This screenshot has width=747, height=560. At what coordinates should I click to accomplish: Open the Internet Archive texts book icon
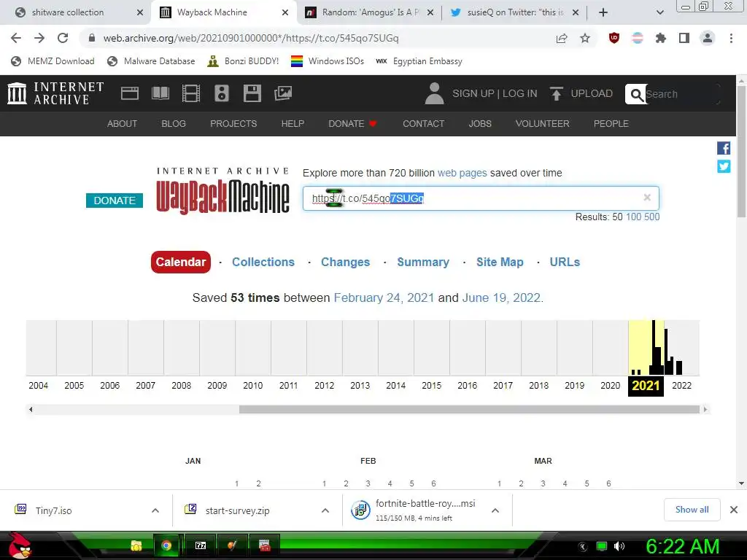pos(160,93)
